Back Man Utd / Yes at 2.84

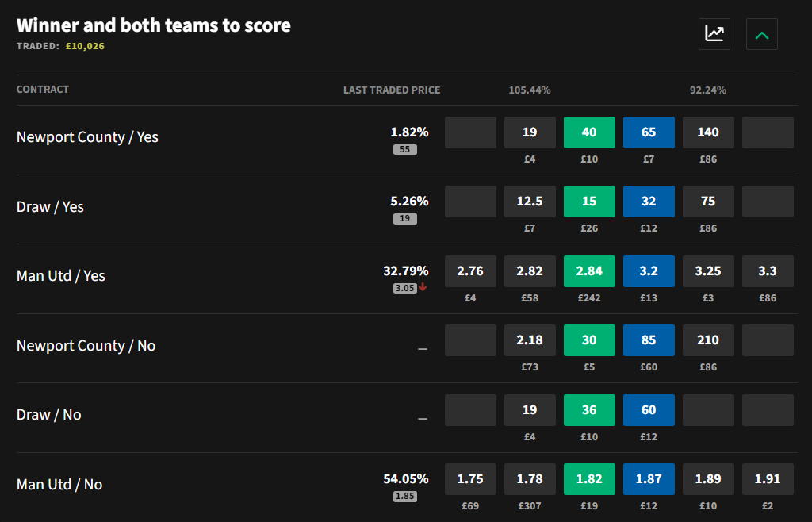(589, 271)
